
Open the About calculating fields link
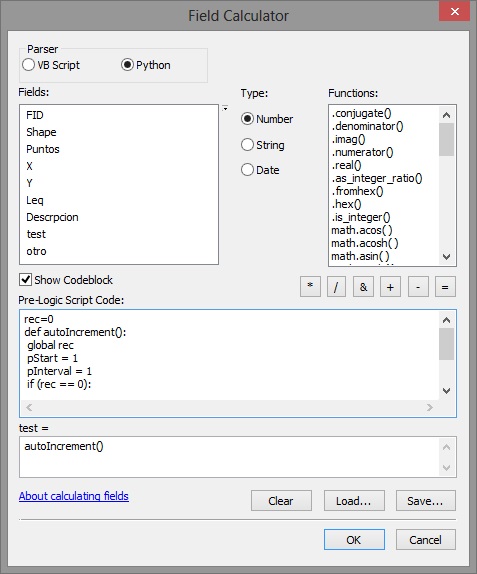pyautogui.click(x=74, y=496)
